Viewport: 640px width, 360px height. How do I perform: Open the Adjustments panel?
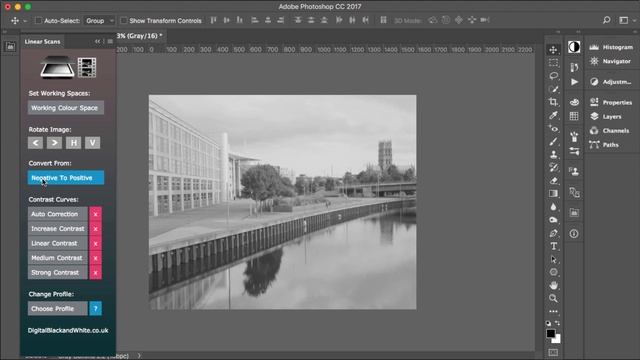click(611, 82)
